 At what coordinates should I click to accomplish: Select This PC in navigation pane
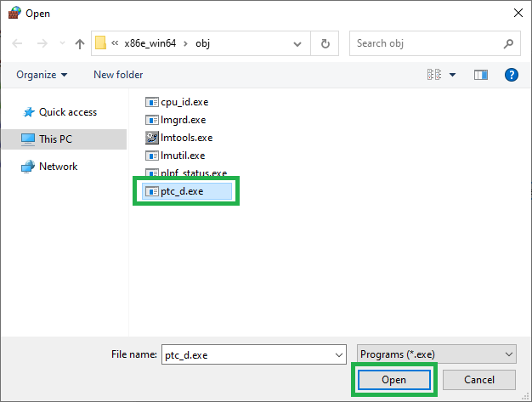click(56, 139)
